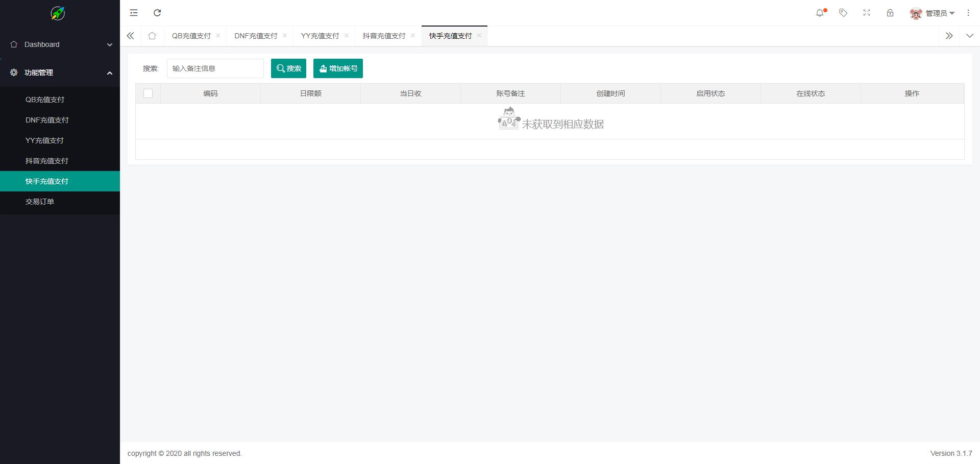Click the 增加帐号 button
This screenshot has width=980, height=464.
[338, 68]
